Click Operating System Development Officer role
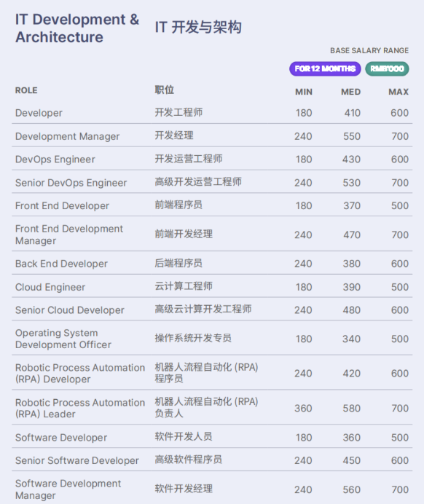Image resolution: width=424 pixels, height=504 pixels. click(63, 339)
